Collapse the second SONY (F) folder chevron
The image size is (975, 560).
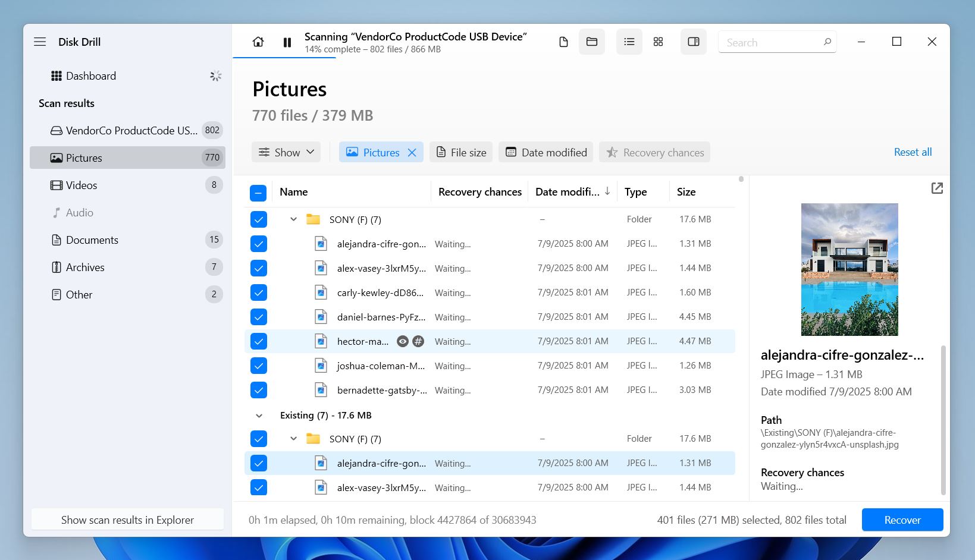[293, 439]
